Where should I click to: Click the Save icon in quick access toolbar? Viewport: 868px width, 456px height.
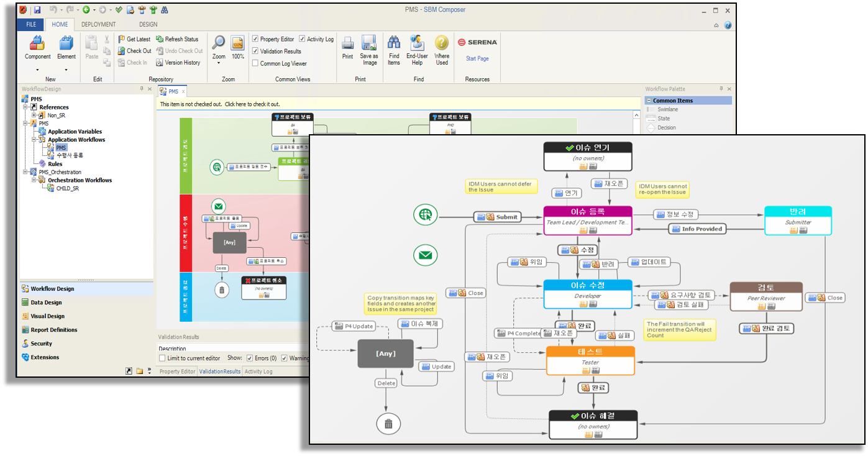(37, 10)
